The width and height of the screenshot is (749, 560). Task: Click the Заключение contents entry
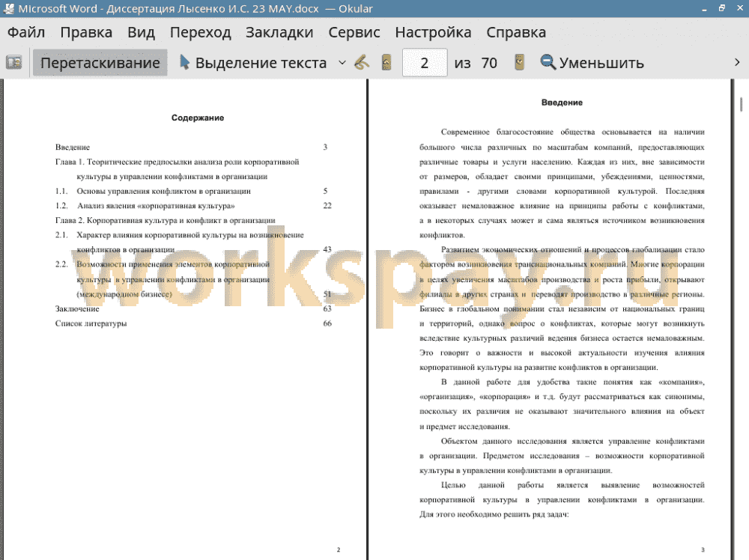click(77, 309)
